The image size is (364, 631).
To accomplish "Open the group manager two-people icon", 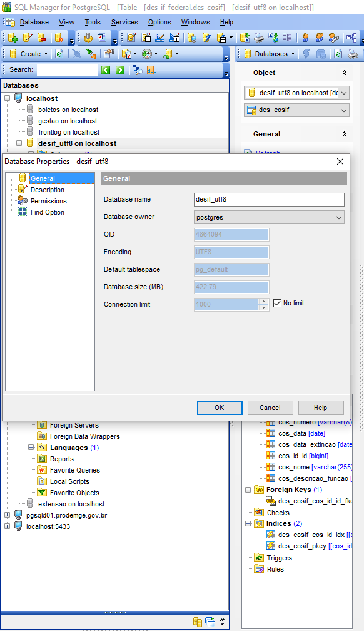I will pos(320,38).
